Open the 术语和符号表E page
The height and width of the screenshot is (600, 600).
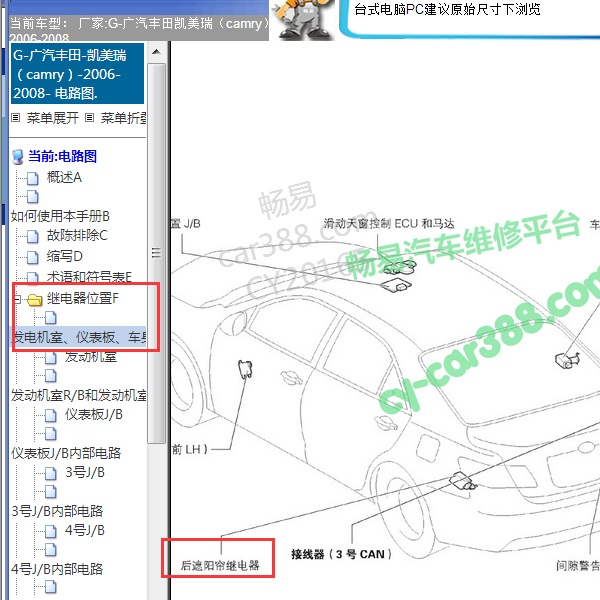pos(89,277)
